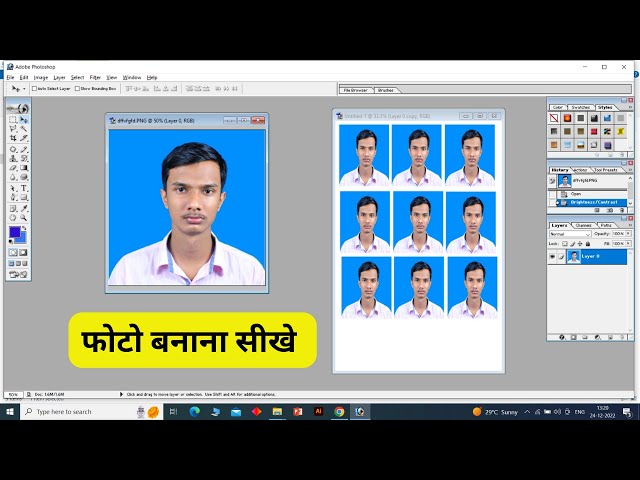Click add layer style button
Viewport: 640px width, 480px height.
coord(562,338)
